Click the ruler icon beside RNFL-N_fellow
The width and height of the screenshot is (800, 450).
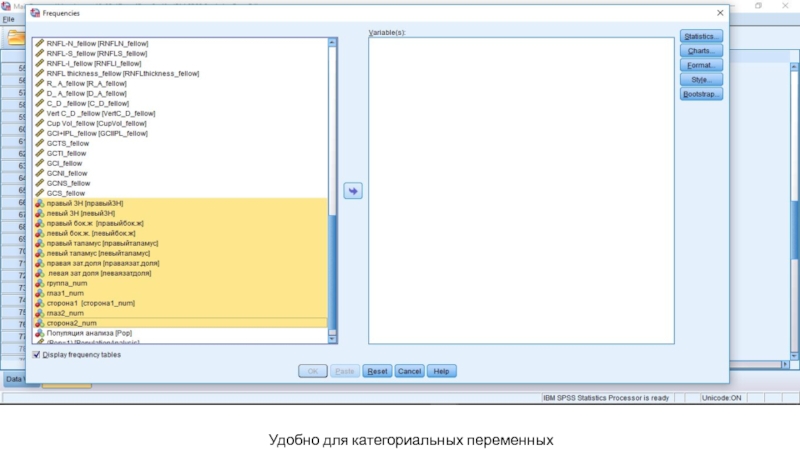point(40,43)
